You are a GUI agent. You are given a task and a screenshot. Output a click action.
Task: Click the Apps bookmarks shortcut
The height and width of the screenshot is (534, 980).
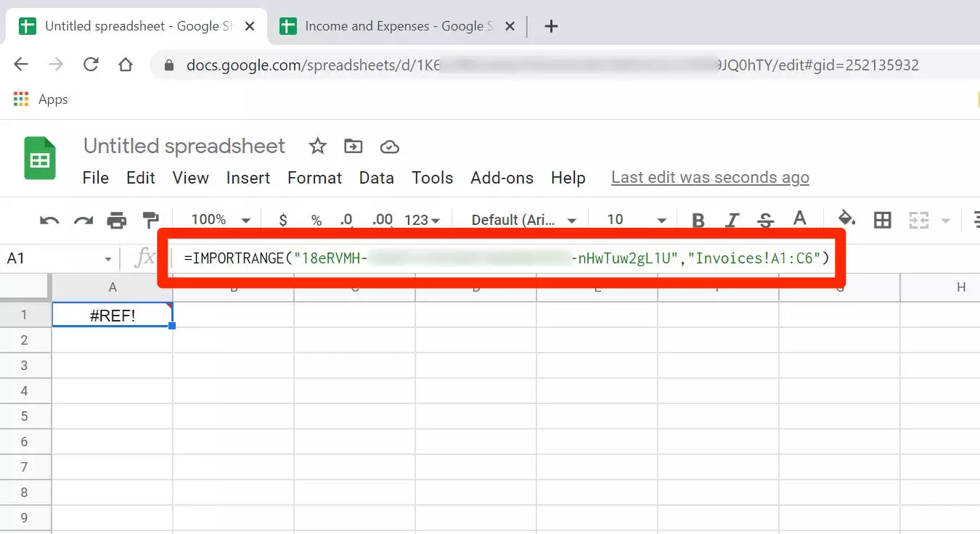41,99
